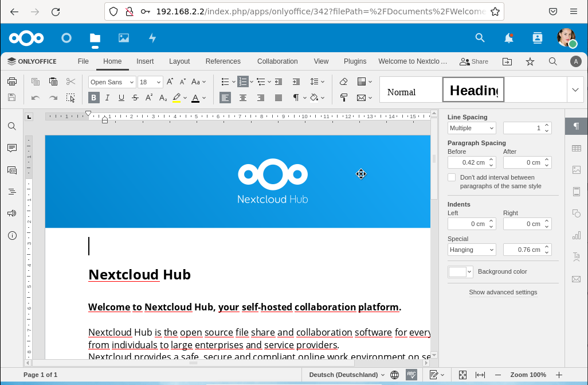Image resolution: width=588 pixels, height=385 pixels.
Task: Toggle Justified alignment
Action: click(x=279, y=98)
